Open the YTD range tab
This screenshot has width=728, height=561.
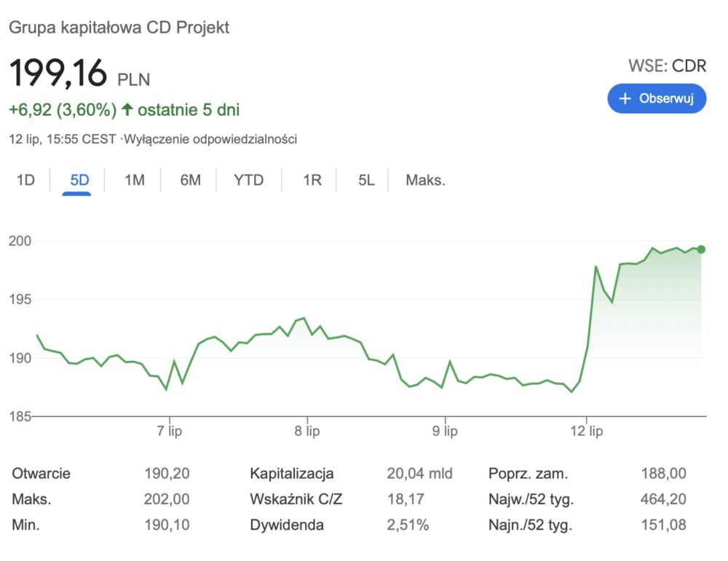(248, 180)
